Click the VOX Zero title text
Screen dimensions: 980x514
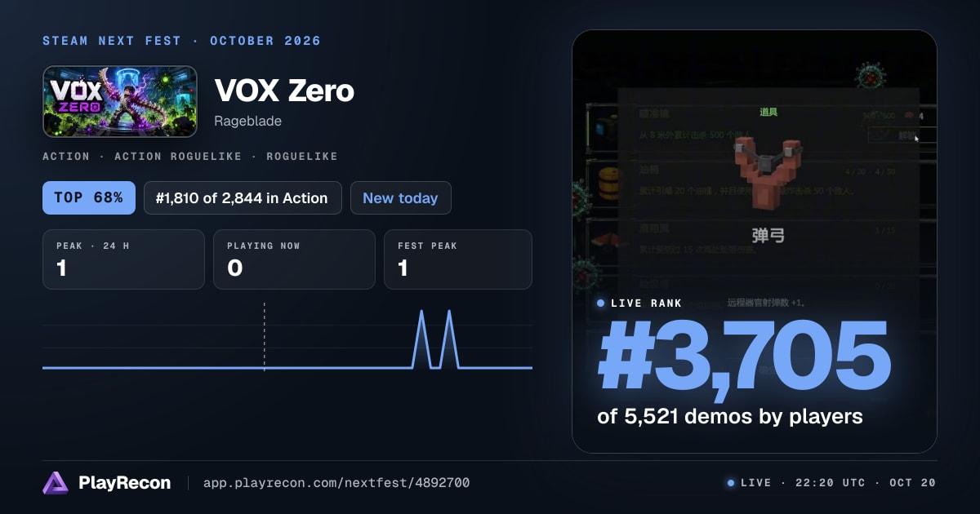[284, 91]
